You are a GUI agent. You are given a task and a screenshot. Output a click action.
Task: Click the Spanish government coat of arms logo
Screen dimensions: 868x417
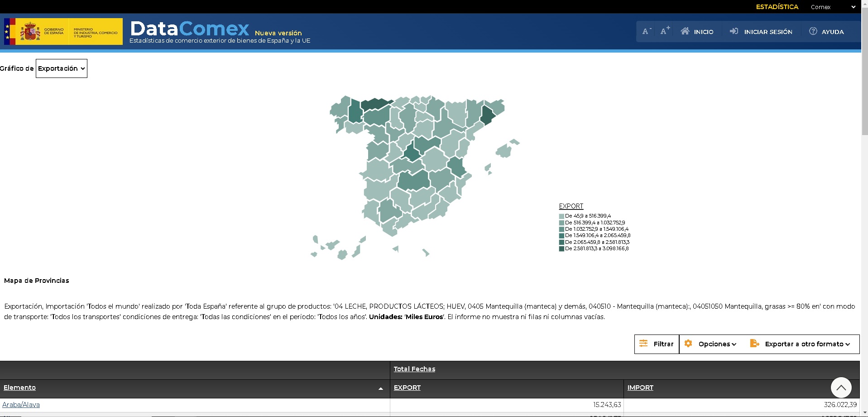[x=30, y=31]
